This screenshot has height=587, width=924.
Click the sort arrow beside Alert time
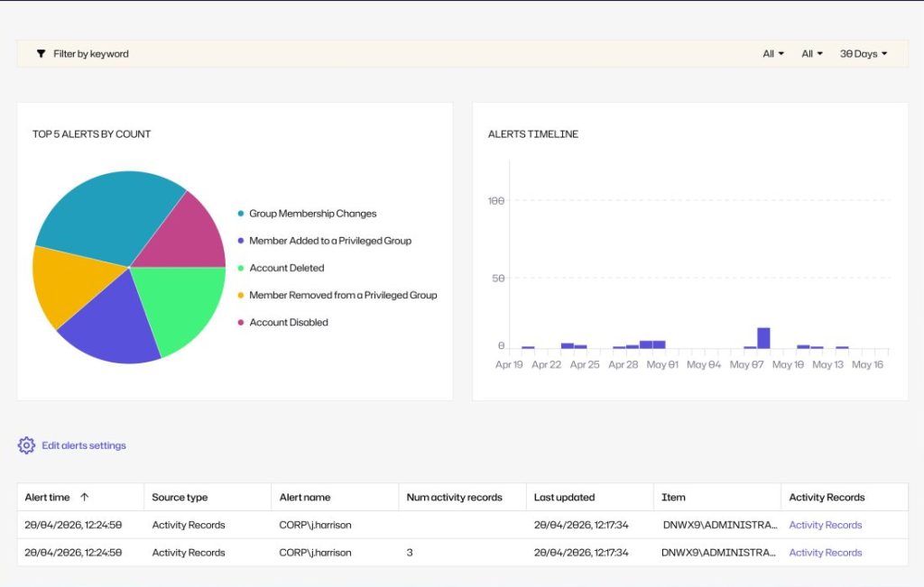click(x=84, y=497)
